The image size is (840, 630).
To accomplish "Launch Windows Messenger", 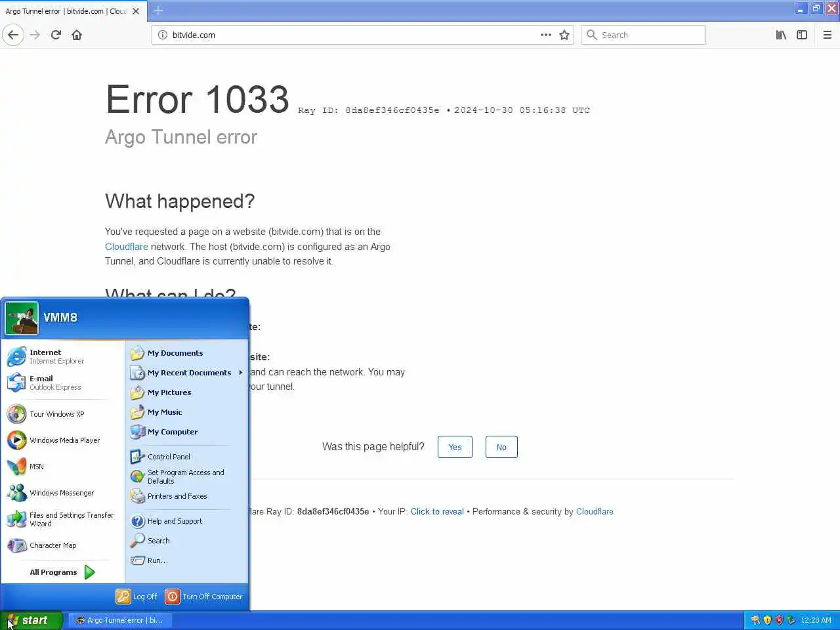I will (x=62, y=493).
